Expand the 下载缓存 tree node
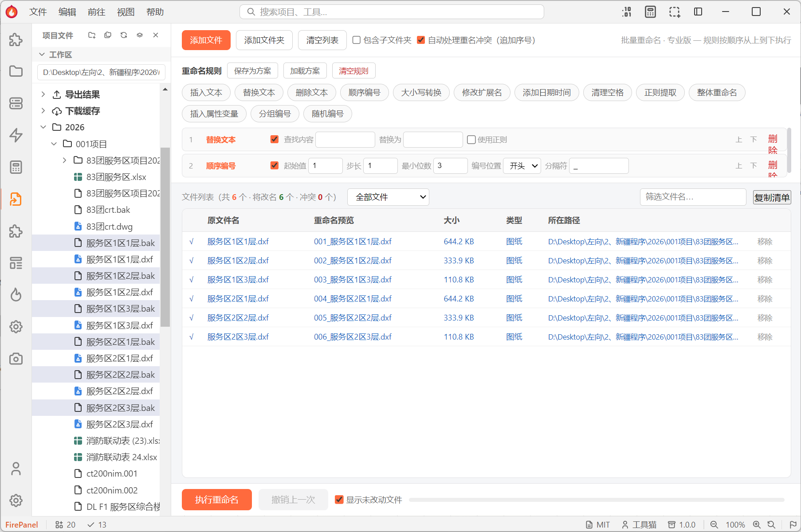801x532 pixels. (43, 111)
